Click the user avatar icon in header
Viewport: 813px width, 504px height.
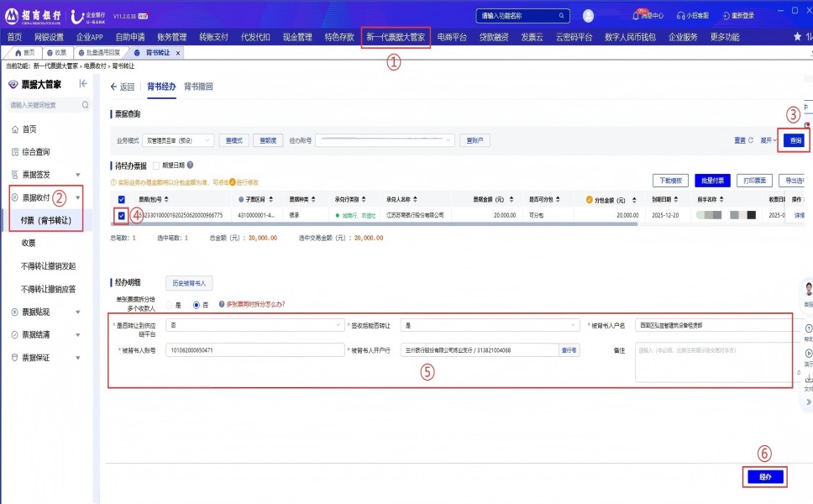(x=588, y=15)
